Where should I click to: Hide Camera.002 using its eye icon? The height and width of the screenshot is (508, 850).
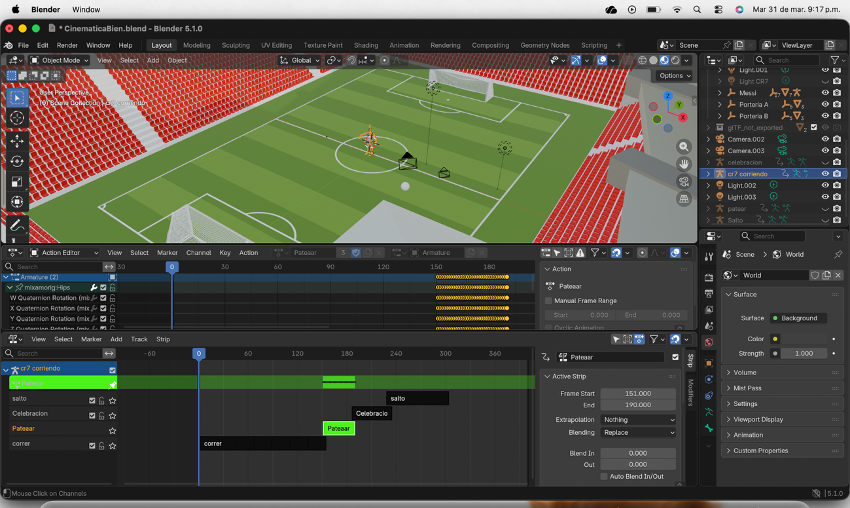pos(825,139)
